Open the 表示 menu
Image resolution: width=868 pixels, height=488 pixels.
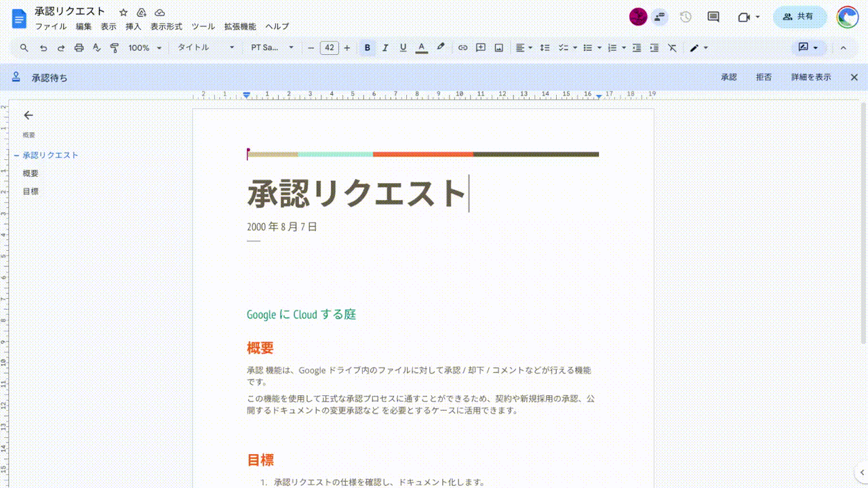pos(108,26)
